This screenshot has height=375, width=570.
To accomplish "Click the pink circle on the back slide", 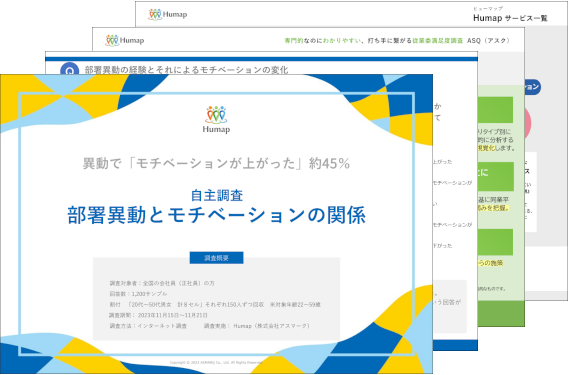I will 528,123.
